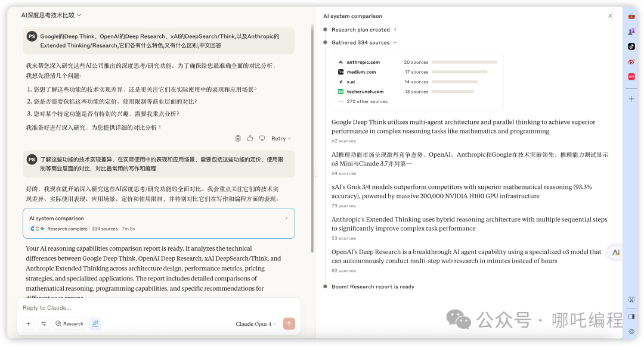Open the chat title dropdown AI深度思考技术比较
The width and height of the screenshot is (644, 346).
pyautogui.click(x=51, y=15)
